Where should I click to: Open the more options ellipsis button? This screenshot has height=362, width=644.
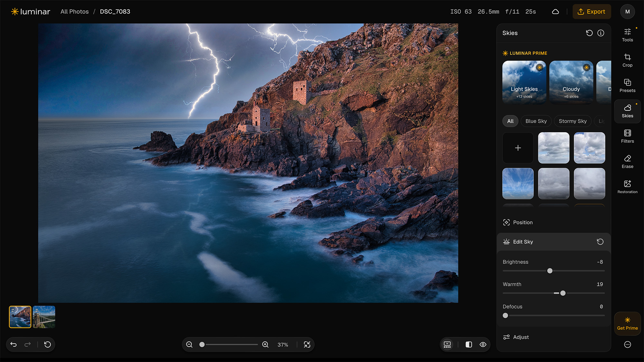(x=627, y=345)
